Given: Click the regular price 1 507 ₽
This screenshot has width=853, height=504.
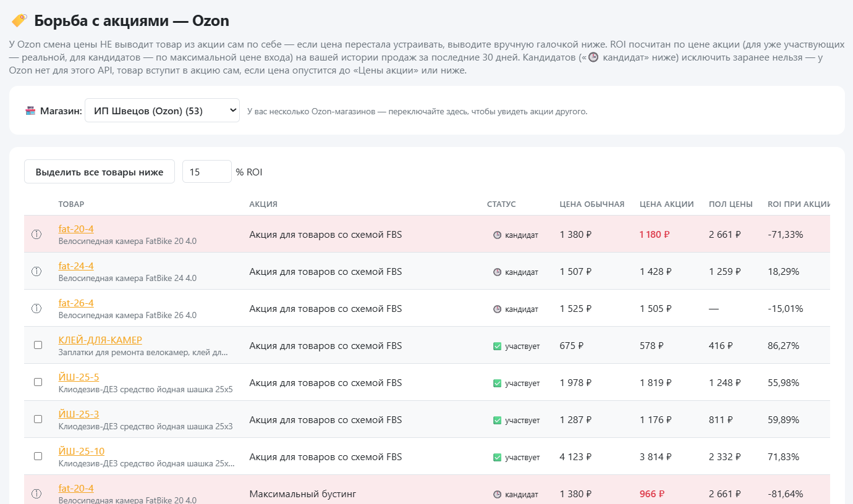Looking at the screenshot, I should coord(575,272).
